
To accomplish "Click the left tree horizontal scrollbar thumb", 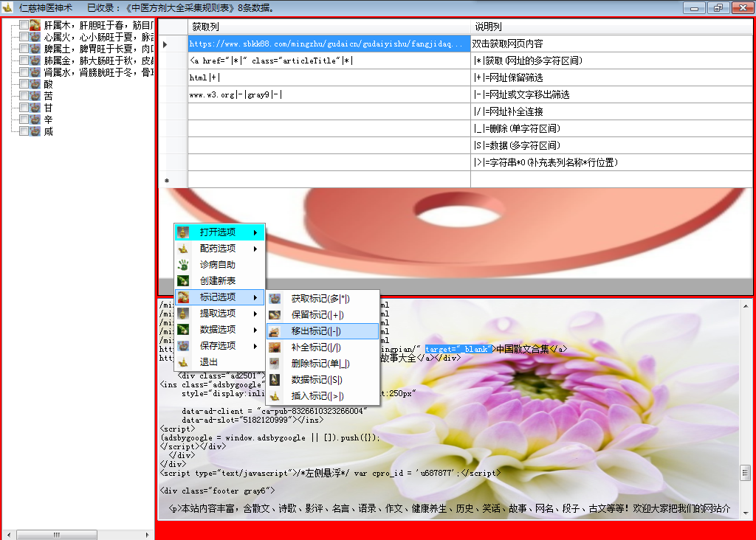I will (x=57, y=535).
